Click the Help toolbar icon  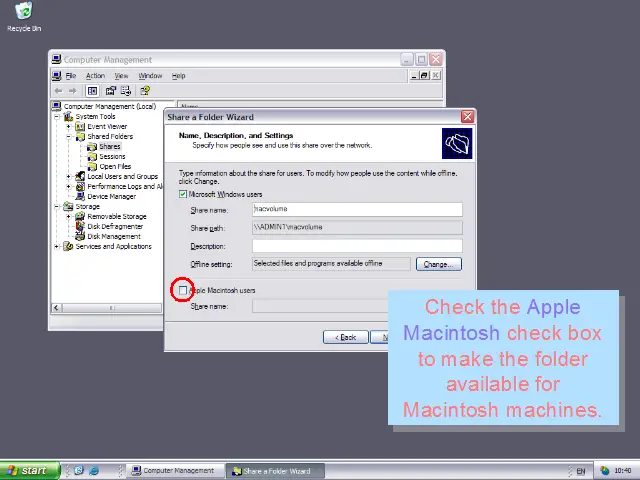point(145,91)
